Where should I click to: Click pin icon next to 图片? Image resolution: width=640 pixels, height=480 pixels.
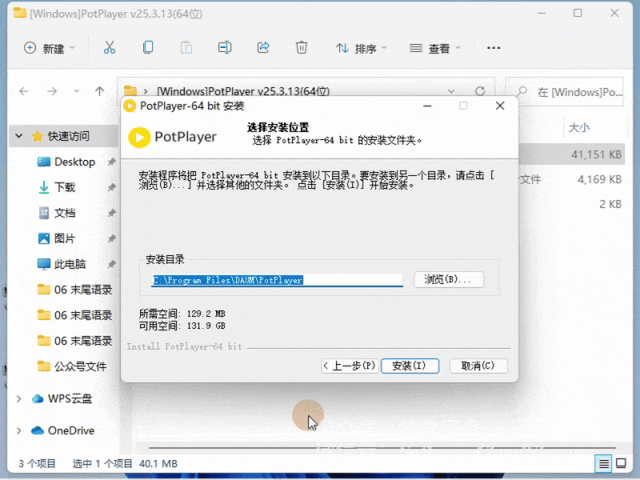point(111,238)
